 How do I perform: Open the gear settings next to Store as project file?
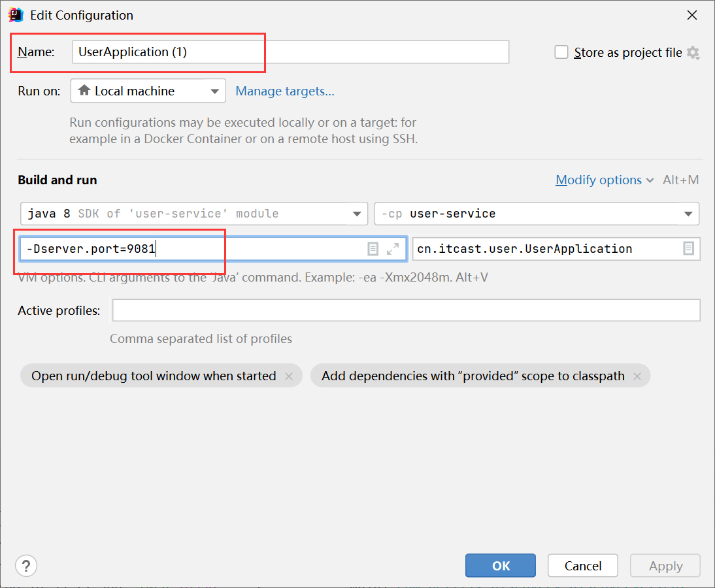click(x=693, y=53)
